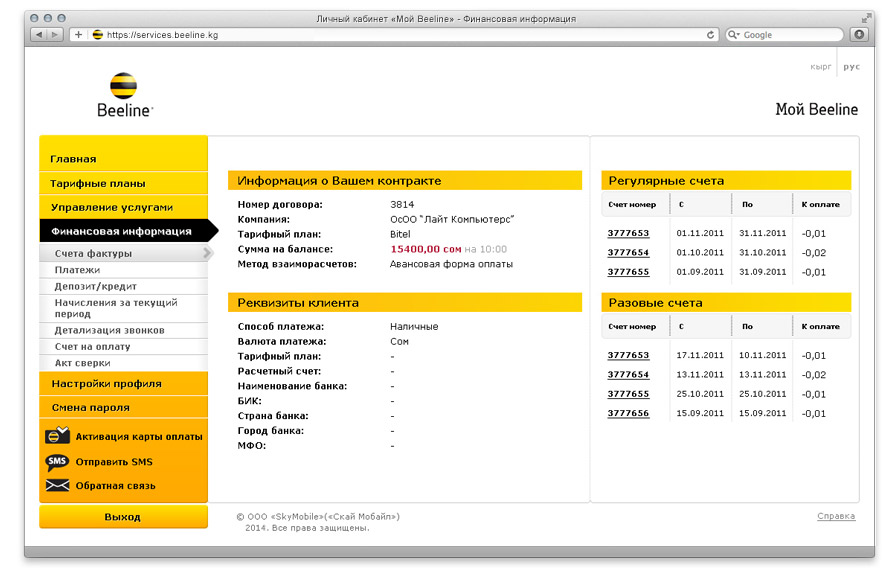894x574 pixels.
Task: Open Начисления за текущий период submenu item
Action: (x=123, y=308)
